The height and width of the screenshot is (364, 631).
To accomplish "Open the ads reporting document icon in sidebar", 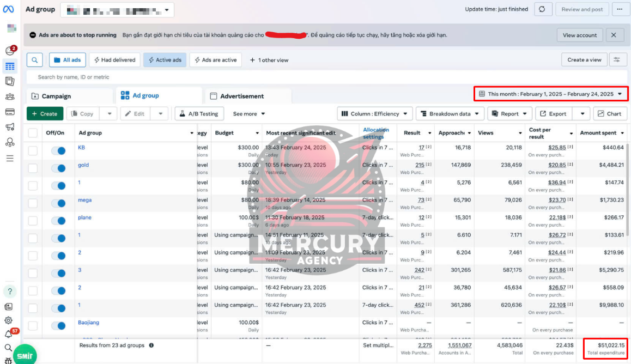I will tap(10, 81).
